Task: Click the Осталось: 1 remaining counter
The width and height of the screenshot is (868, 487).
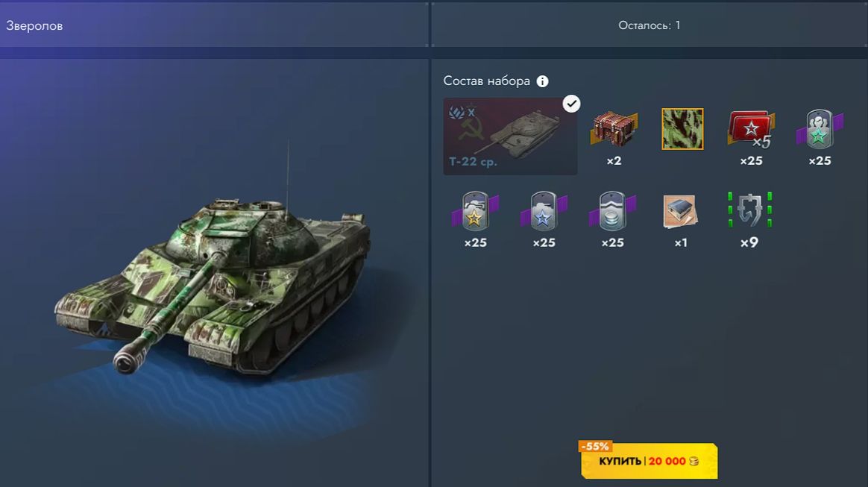Action: pyautogui.click(x=650, y=25)
